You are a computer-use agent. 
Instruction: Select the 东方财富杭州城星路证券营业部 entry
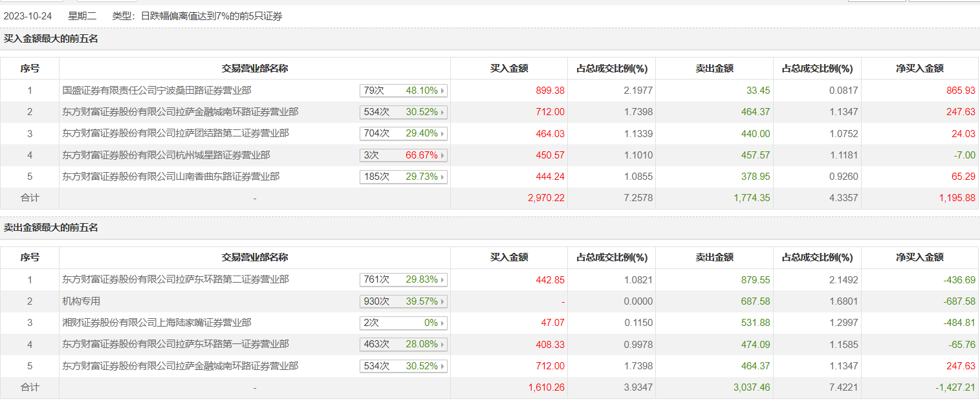coord(166,155)
